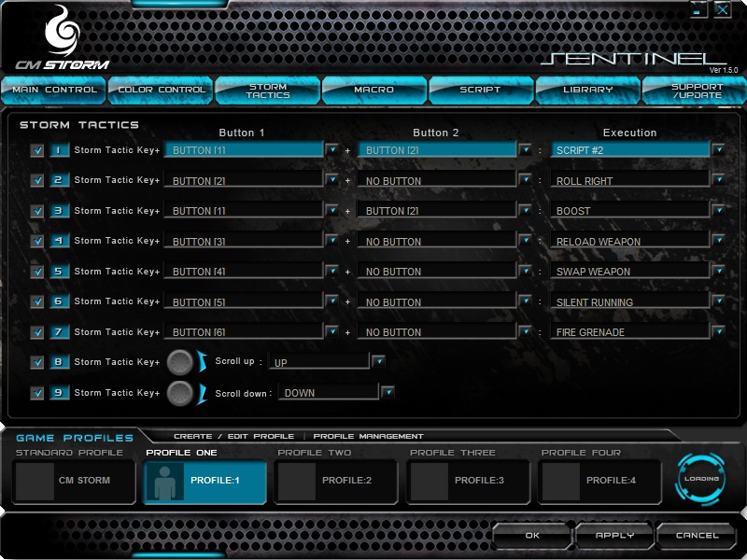Viewport: 747px width, 560px height.
Task: Close the Sentinel window
Action: pos(722,9)
